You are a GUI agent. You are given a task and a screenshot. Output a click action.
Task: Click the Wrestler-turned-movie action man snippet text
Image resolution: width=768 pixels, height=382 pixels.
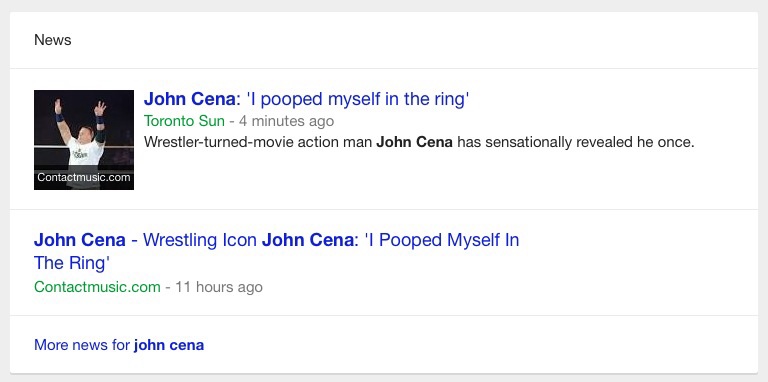click(x=419, y=143)
